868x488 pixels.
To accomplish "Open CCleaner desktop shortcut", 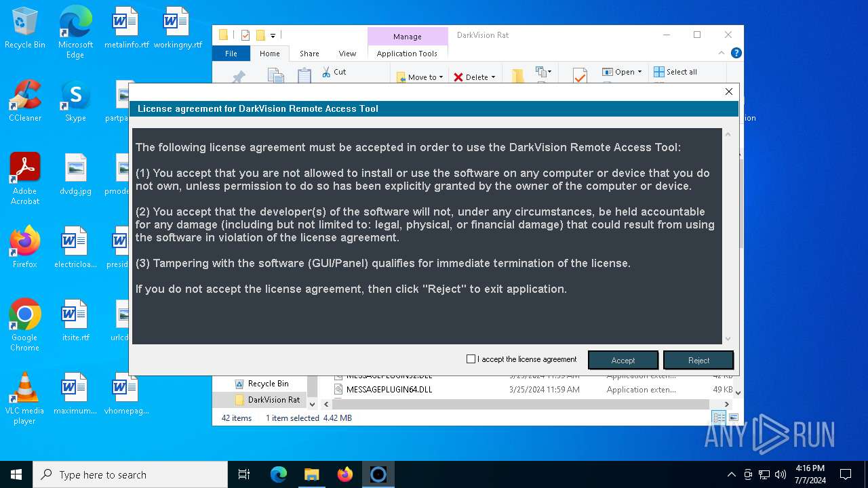I will click(x=25, y=101).
